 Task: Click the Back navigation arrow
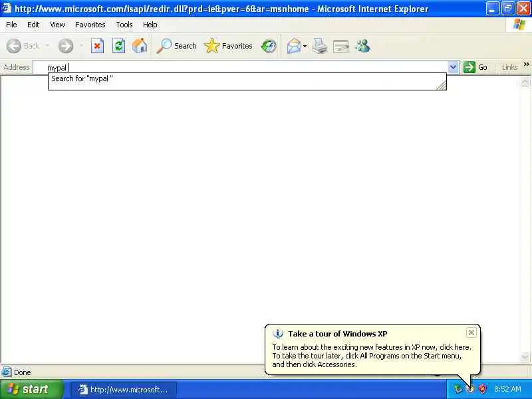coord(14,46)
